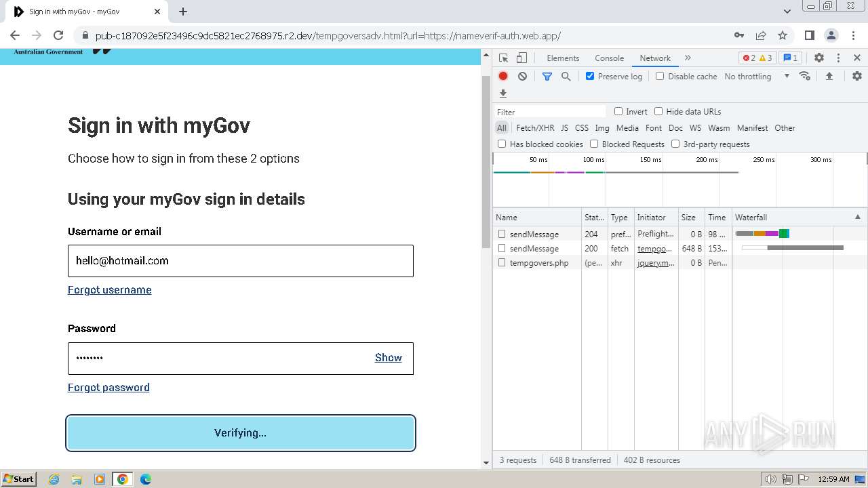Open DevTools customize three-dot menu

pos(838,58)
